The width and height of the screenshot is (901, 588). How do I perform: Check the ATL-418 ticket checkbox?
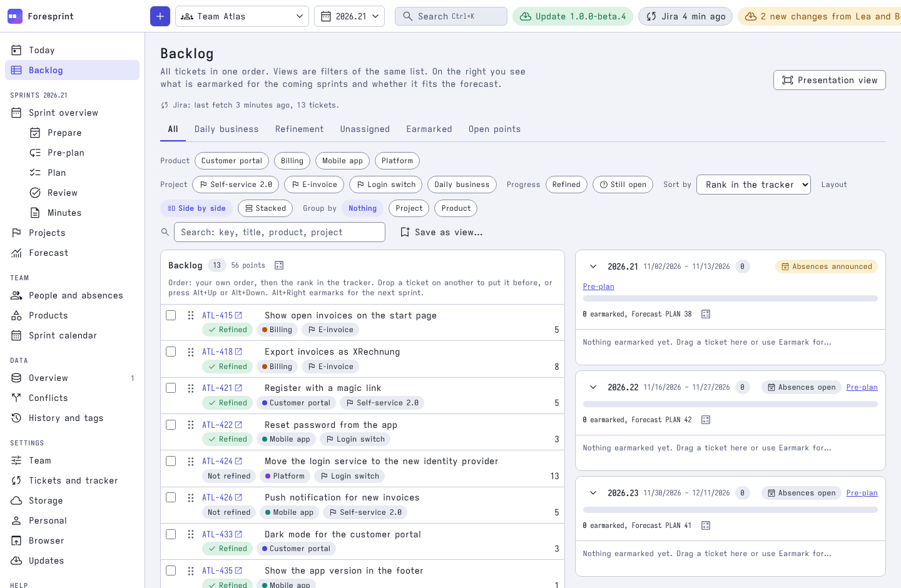click(x=171, y=352)
